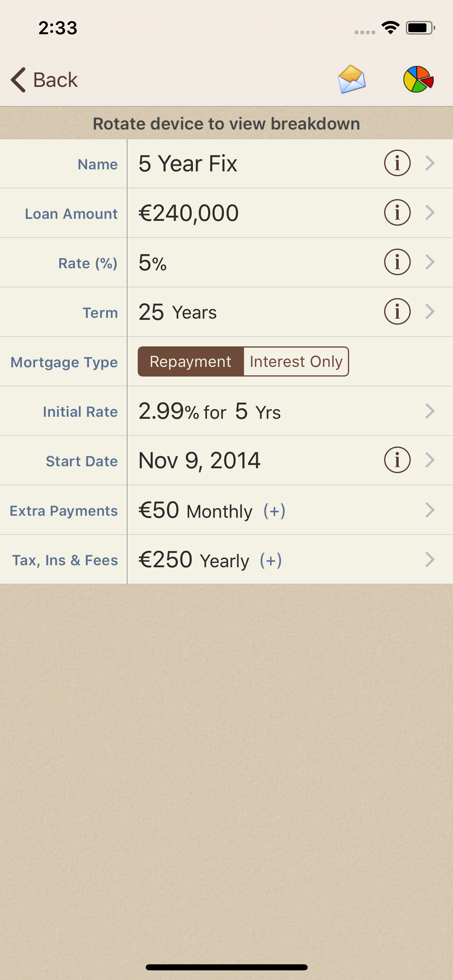Expand Tax, Ins & Fees chevron
453x980 pixels.
tap(430, 560)
